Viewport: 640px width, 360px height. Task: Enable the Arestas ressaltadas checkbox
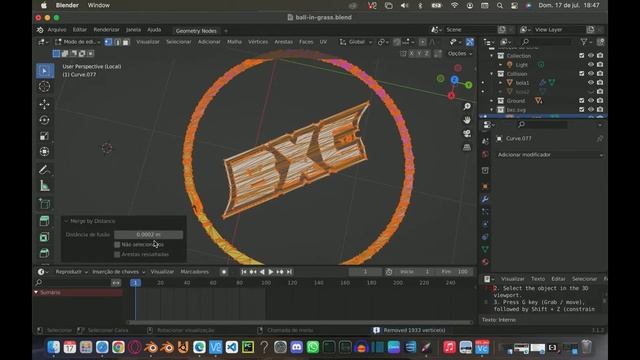(117, 254)
